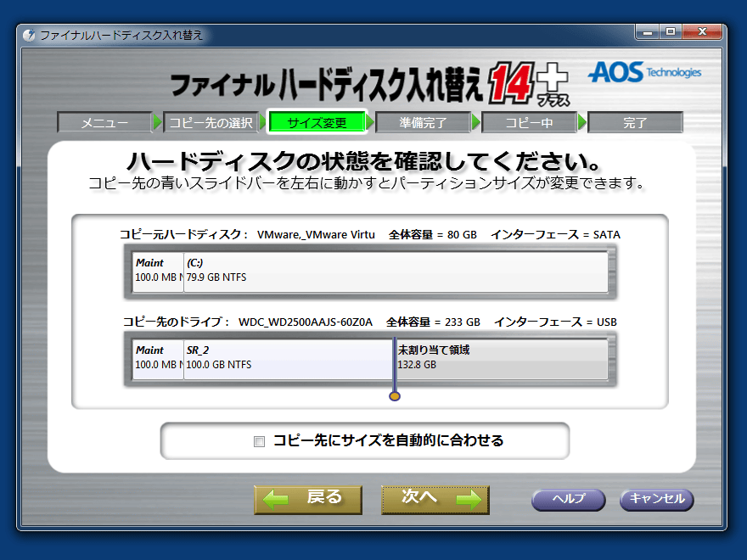Close the ファイナルハードディスク入れ替え window
Viewport: 747px width, 560px height.
703,32
